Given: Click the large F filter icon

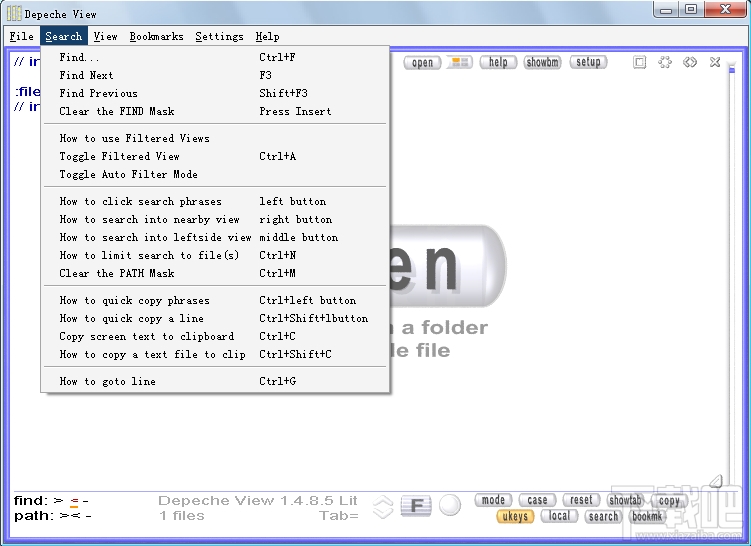Looking at the screenshot, I should click(x=416, y=506).
